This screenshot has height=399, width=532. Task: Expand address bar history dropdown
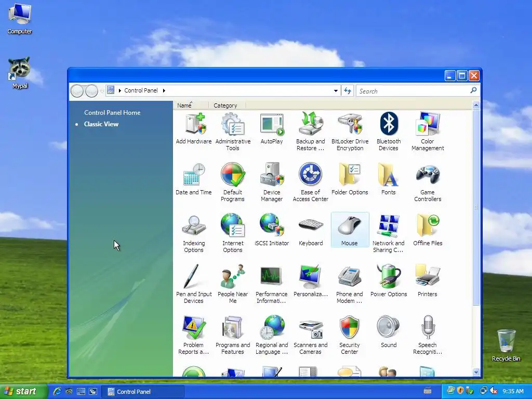(x=336, y=90)
